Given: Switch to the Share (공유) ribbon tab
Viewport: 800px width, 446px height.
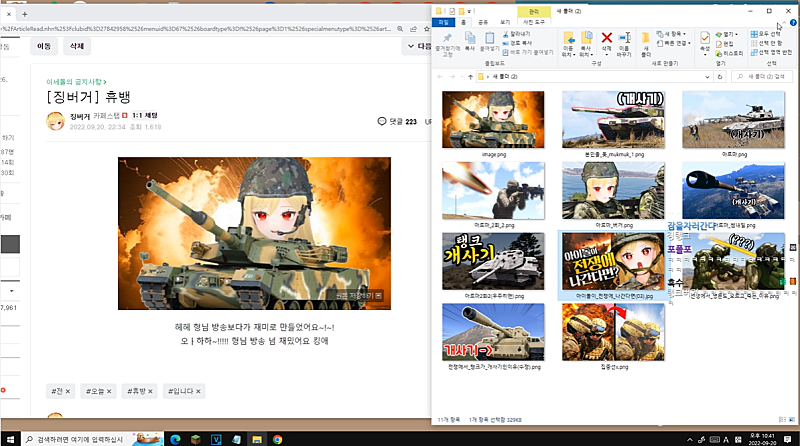Looking at the screenshot, I should (482, 20).
